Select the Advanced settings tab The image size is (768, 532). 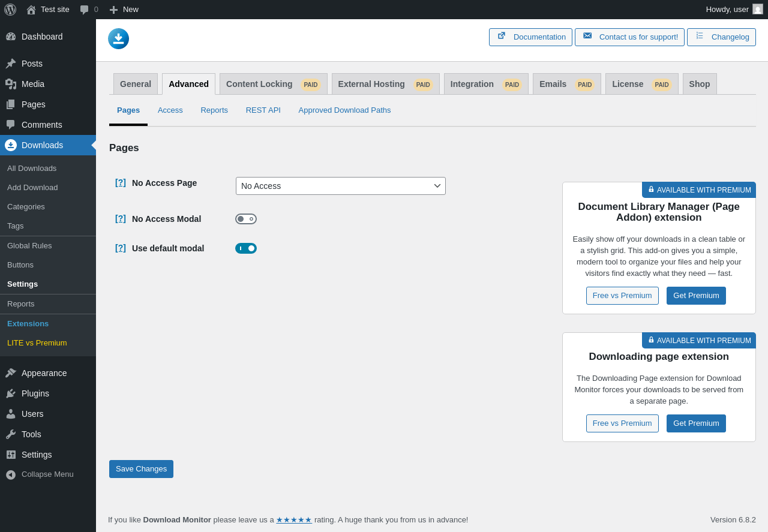(188, 84)
